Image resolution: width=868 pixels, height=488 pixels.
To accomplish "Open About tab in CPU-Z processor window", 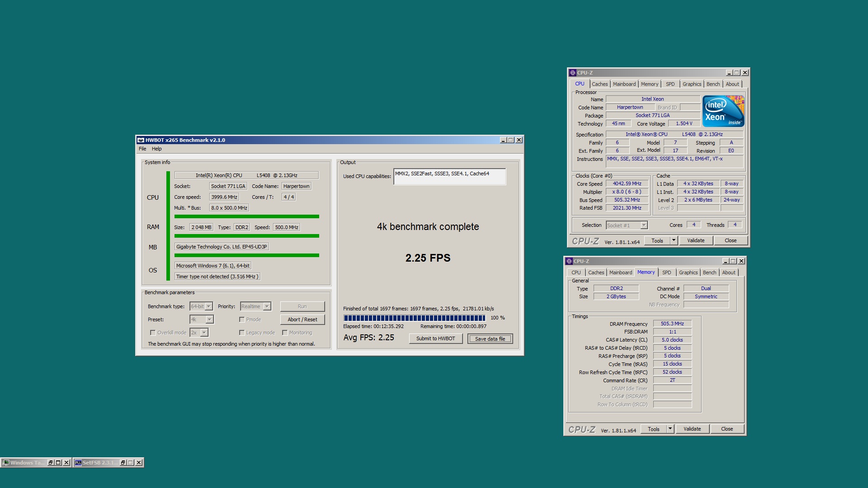I will 732,84.
